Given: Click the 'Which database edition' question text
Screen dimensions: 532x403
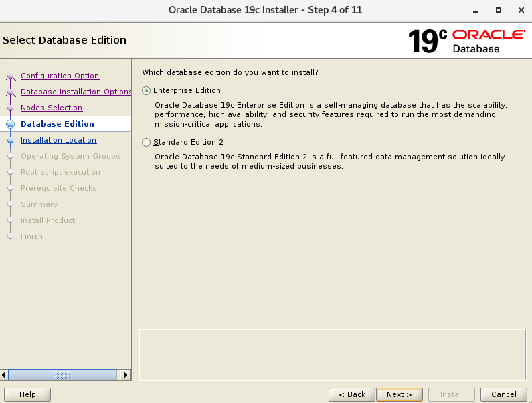Looking at the screenshot, I should (x=230, y=72).
